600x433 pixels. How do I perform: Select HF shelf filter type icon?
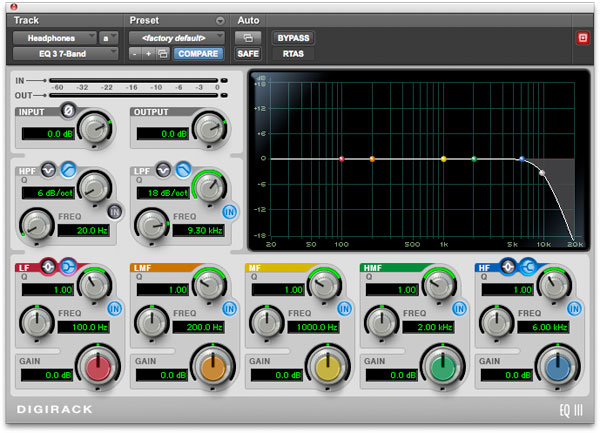point(528,267)
